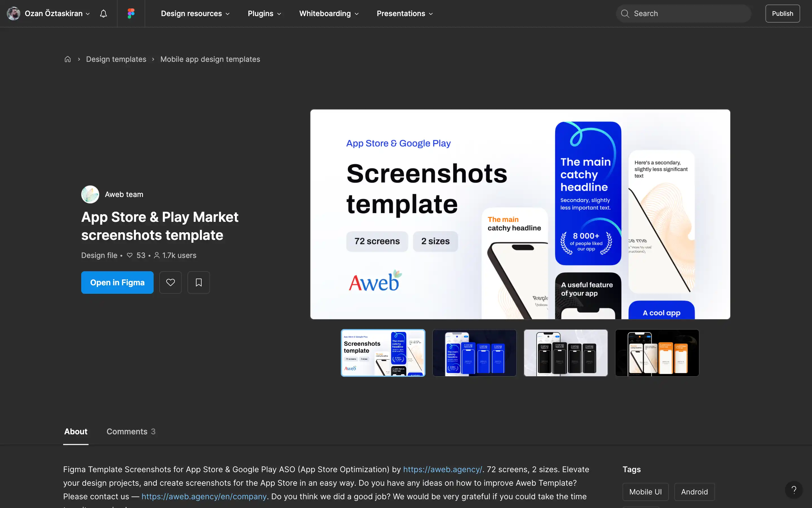The height and width of the screenshot is (508, 812).
Task: Switch to the Comments tab
Action: pos(131,432)
